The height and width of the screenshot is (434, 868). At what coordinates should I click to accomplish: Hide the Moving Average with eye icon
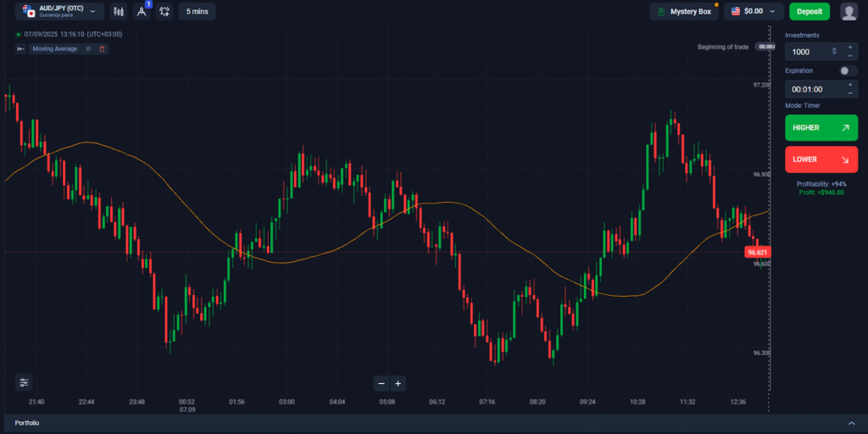coord(88,49)
